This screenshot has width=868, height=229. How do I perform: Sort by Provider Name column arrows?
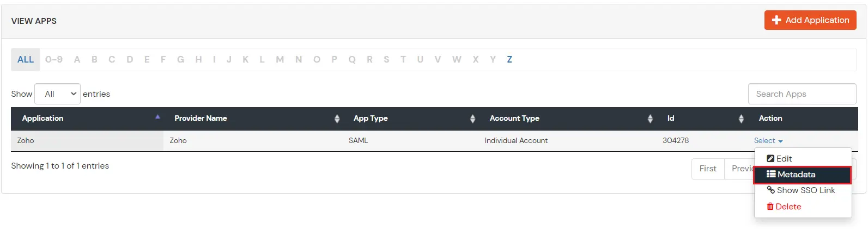pyautogui.click(x=337, y=119)
